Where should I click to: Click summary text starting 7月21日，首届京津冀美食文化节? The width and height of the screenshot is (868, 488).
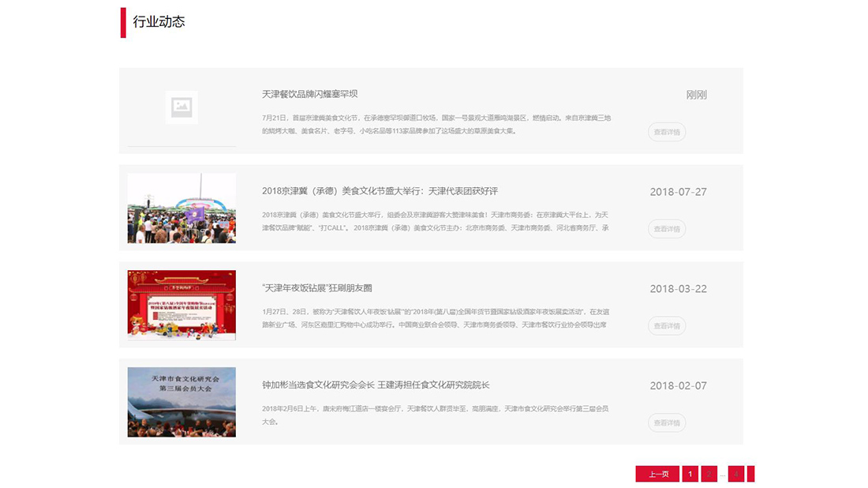(436, 125)
